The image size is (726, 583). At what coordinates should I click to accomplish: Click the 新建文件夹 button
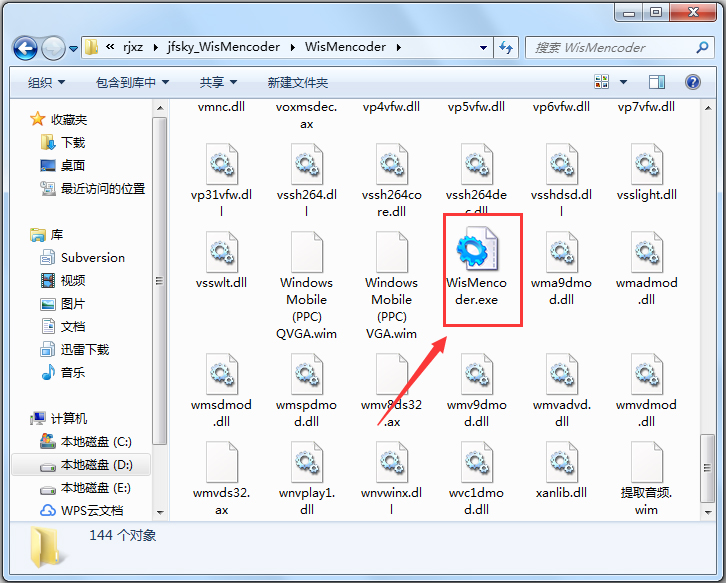point(298,82)
